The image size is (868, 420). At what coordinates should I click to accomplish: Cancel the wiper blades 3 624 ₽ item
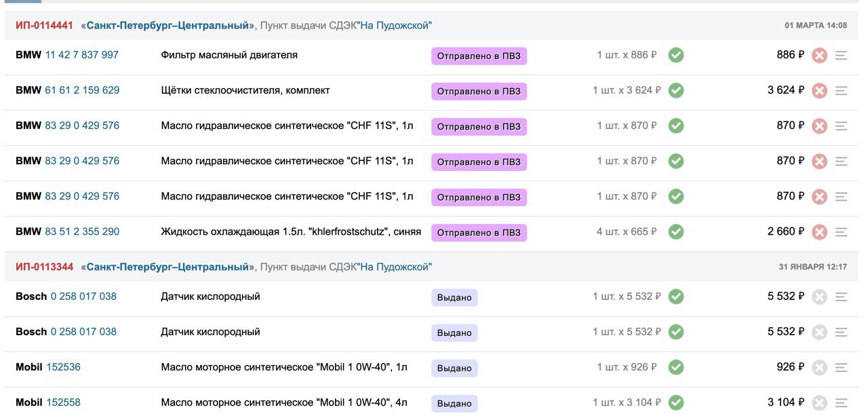click(x=820, y=91)
